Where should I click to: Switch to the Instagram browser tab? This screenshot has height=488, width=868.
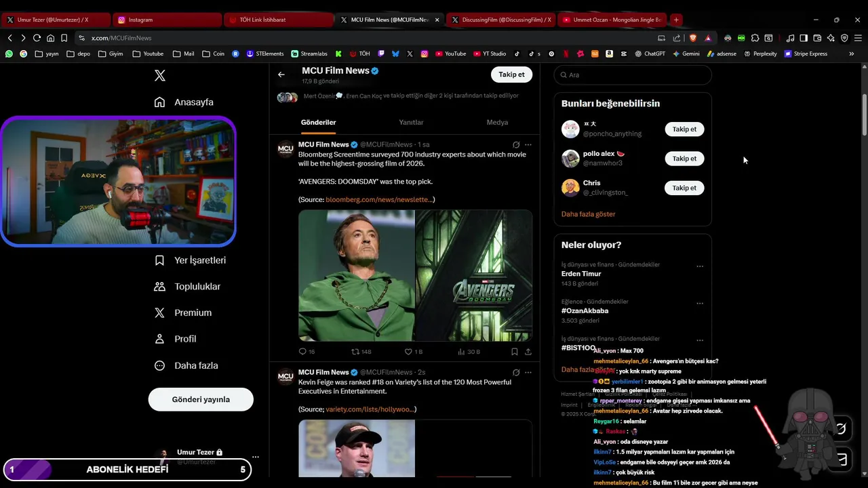pyautogui.click(x=166, y=20)
